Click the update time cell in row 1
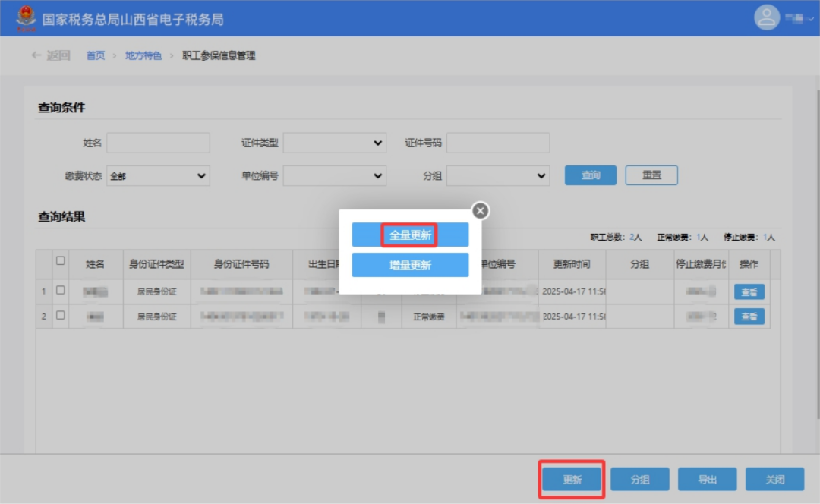This screenshot has width=820, height=504. pyautogui.click(x=572, y=291)
